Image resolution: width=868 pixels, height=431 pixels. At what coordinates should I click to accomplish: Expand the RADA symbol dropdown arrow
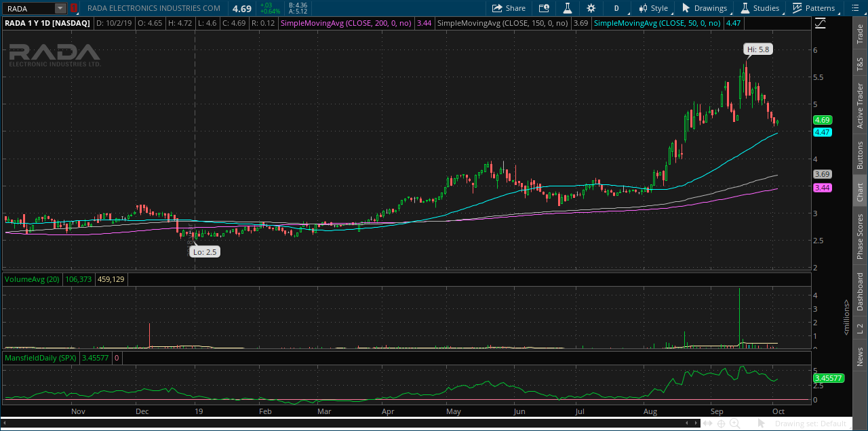pos(60,8)
